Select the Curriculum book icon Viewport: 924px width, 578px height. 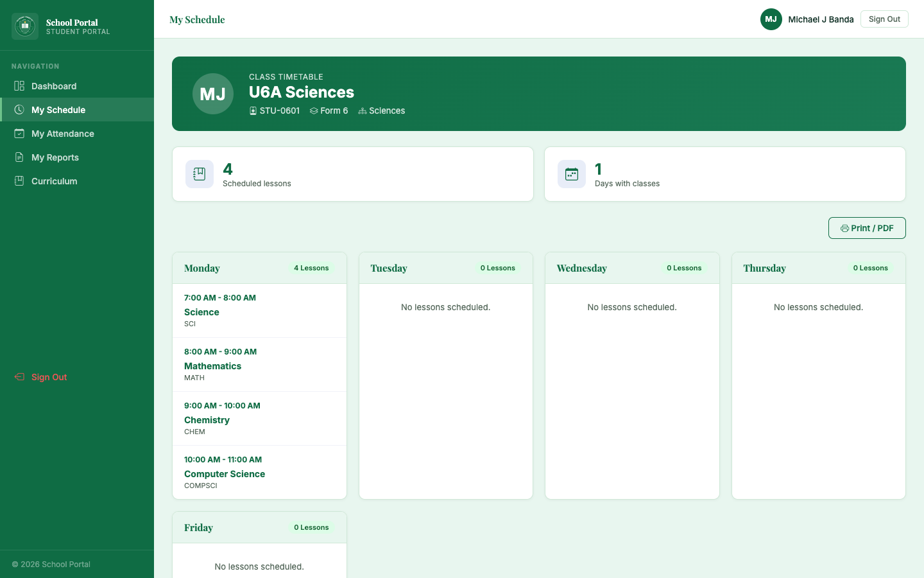(x=19, y=180)
